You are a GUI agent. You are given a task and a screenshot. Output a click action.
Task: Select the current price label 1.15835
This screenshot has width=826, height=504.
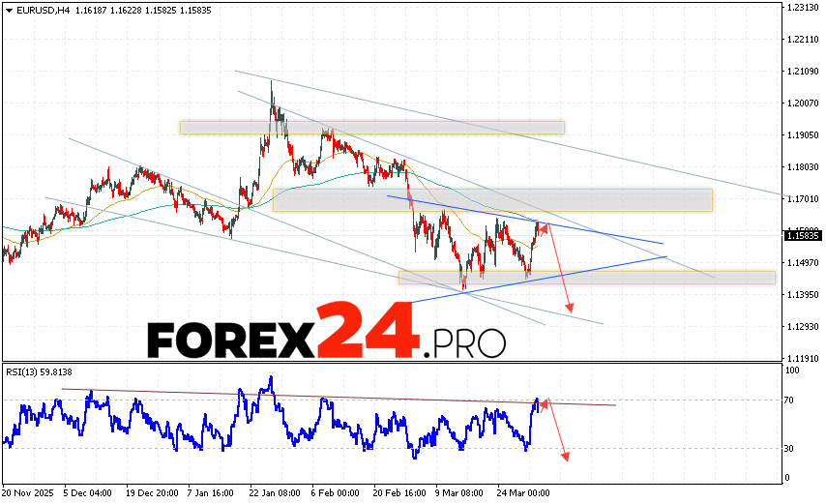point(803,235)
